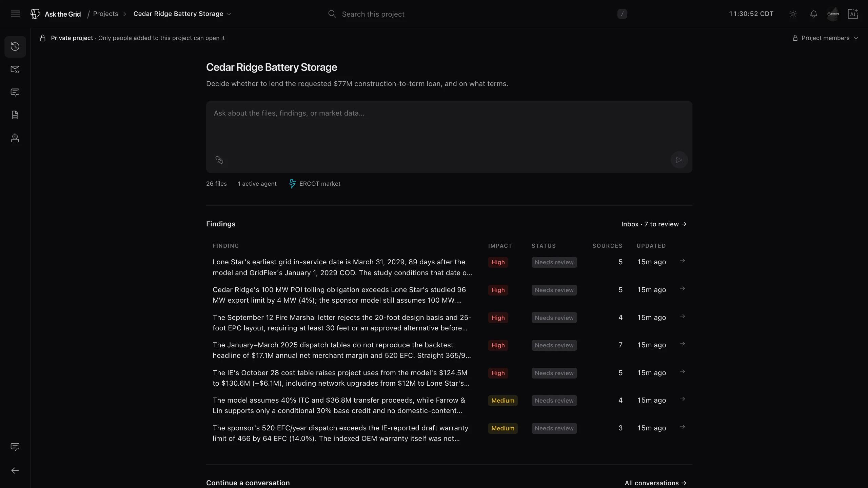Open the inbox envelope sidebar icon
This screenshot has height=488, width=868.
click(x=15, y=69)
